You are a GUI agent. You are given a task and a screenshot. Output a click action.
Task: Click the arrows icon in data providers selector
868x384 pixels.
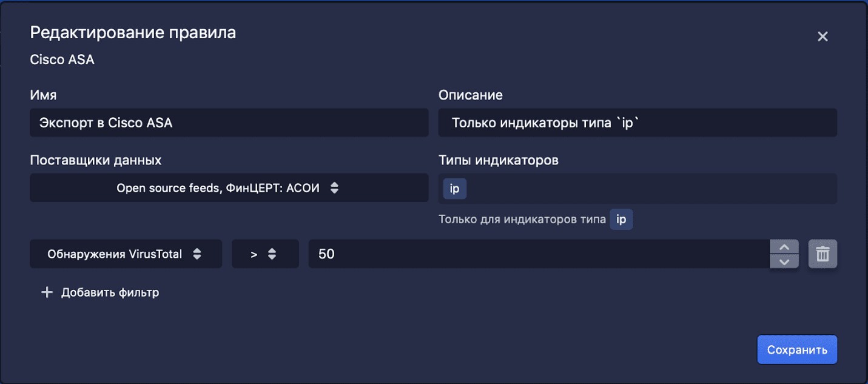coord(334,188)
